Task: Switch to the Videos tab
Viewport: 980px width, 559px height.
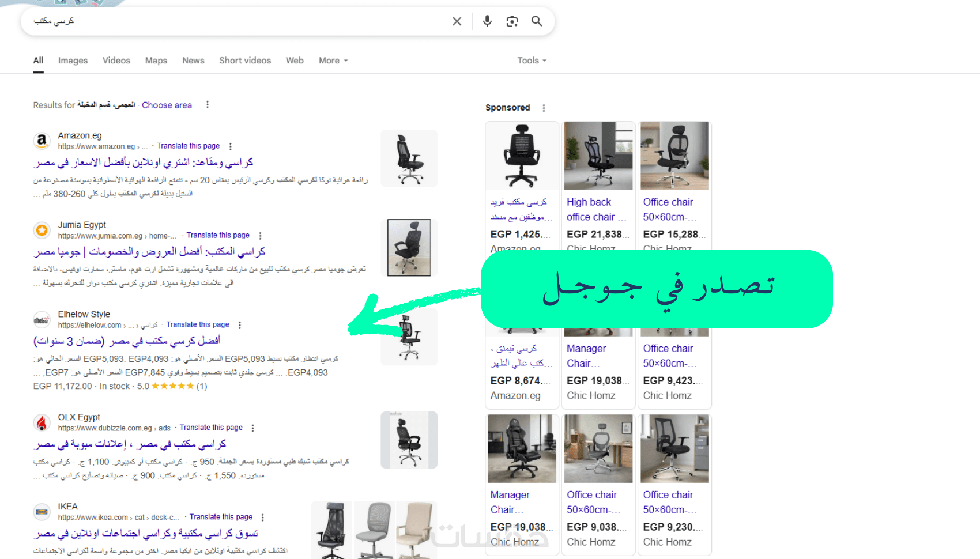Action: pos(116,61)
